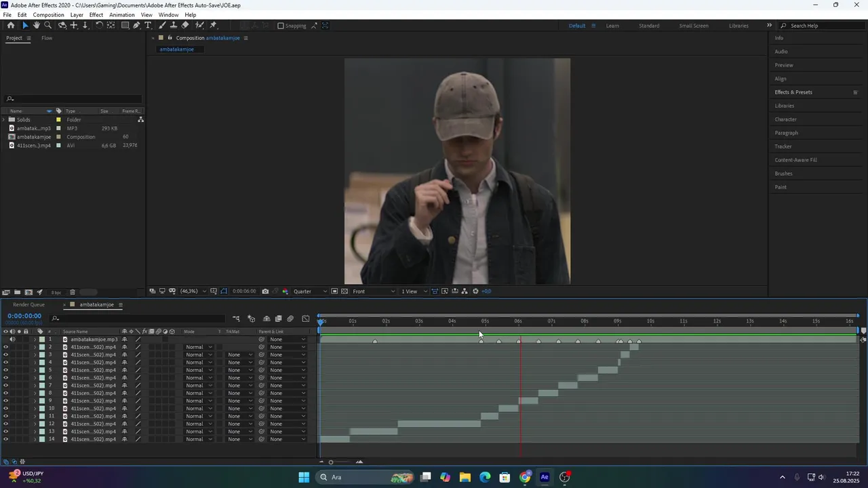Click the yellow label swatch of Solids
This screenshot has height=488, width=868.
59,120
